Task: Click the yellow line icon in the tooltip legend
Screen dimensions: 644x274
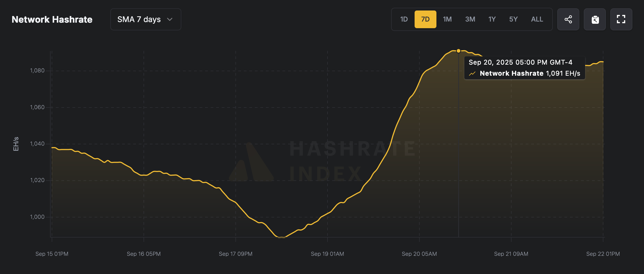Action: [473, 73]
